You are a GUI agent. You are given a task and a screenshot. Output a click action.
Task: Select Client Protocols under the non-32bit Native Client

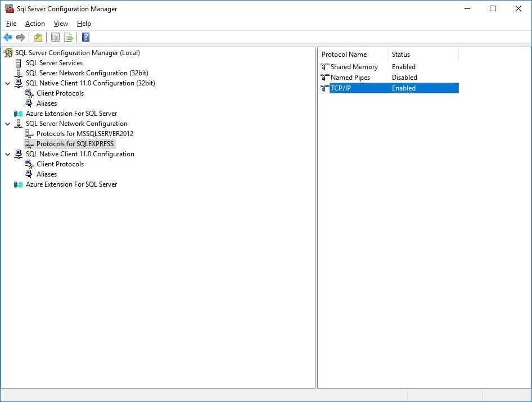pos(60,164)
